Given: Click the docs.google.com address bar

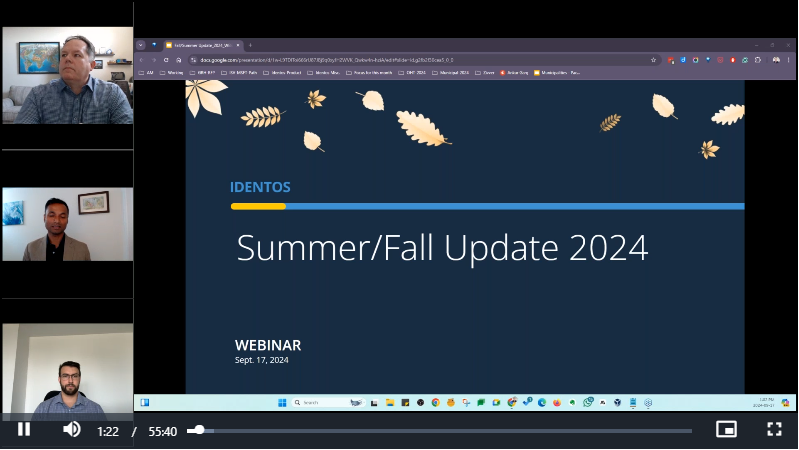Looking at the screenshot, I should coord(423,60).
